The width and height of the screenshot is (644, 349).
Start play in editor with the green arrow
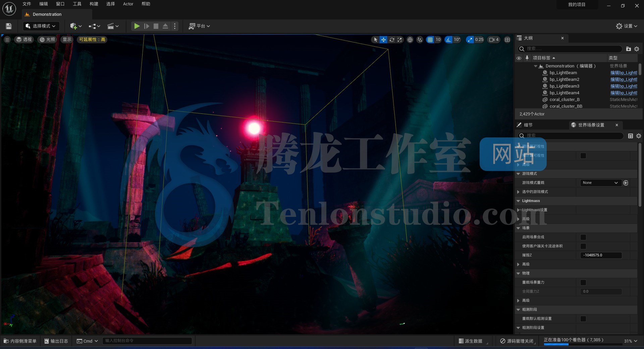pos(137,26)
